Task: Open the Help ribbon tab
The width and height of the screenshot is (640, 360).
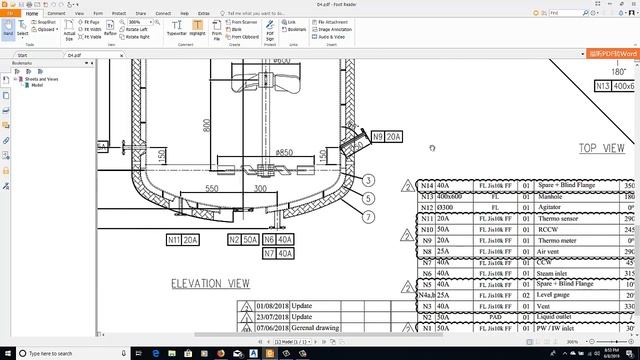Action: [x=184, y=13]
